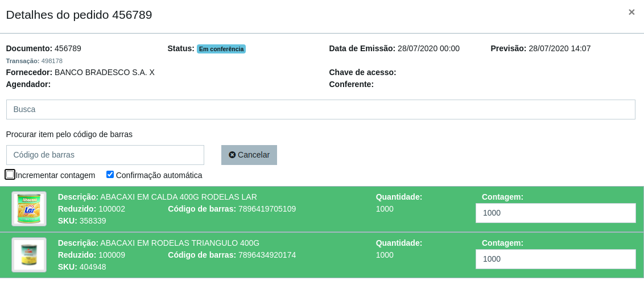Viewport: 644px width, 289px height.
Task: Select barcode 7896434920174 text
Action: click(x=267, y=255)
